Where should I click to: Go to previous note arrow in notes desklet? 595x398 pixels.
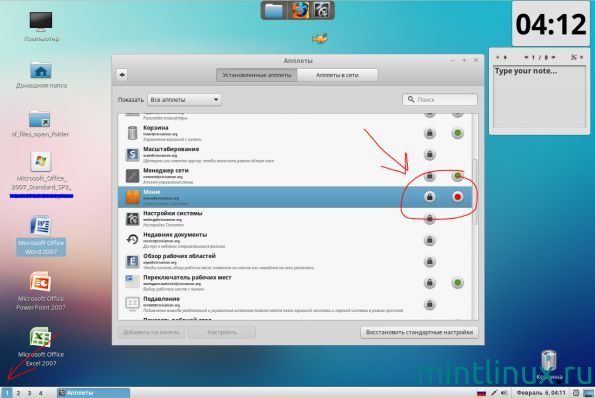526,57
